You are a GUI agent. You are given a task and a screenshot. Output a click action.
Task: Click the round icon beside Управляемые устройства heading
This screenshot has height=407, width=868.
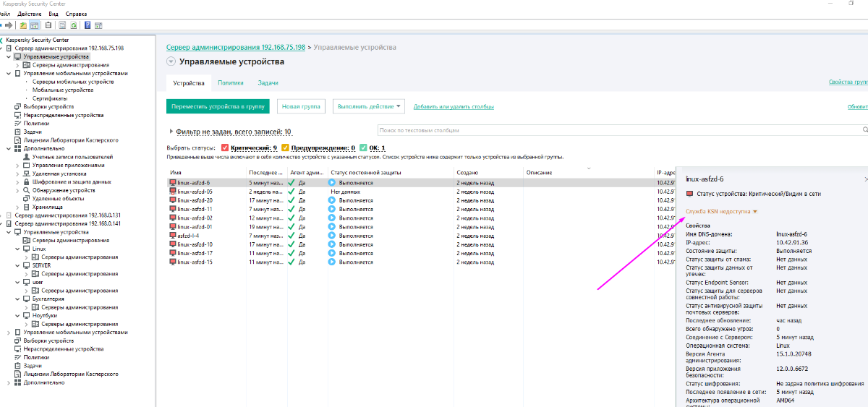(171, 62)
